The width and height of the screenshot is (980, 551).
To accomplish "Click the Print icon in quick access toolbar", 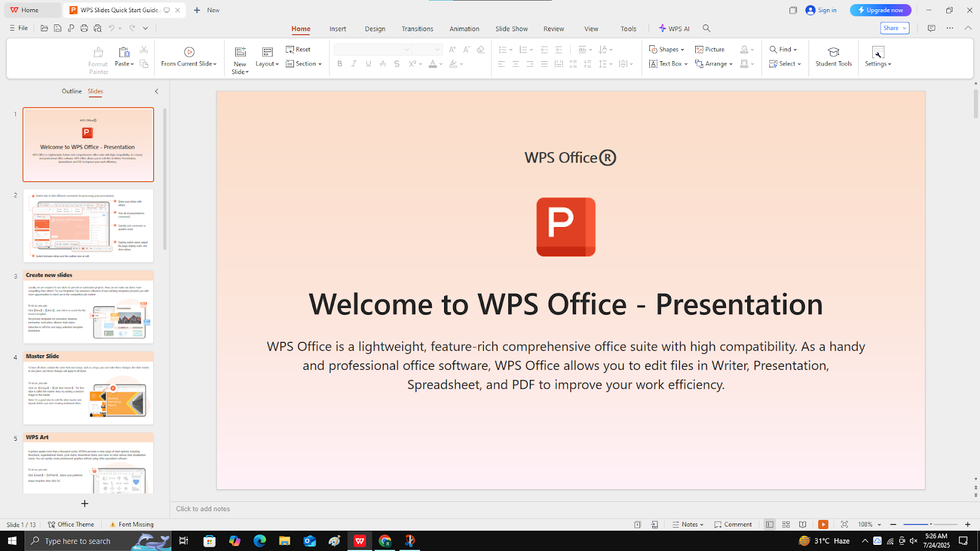I will pos(84,28).
